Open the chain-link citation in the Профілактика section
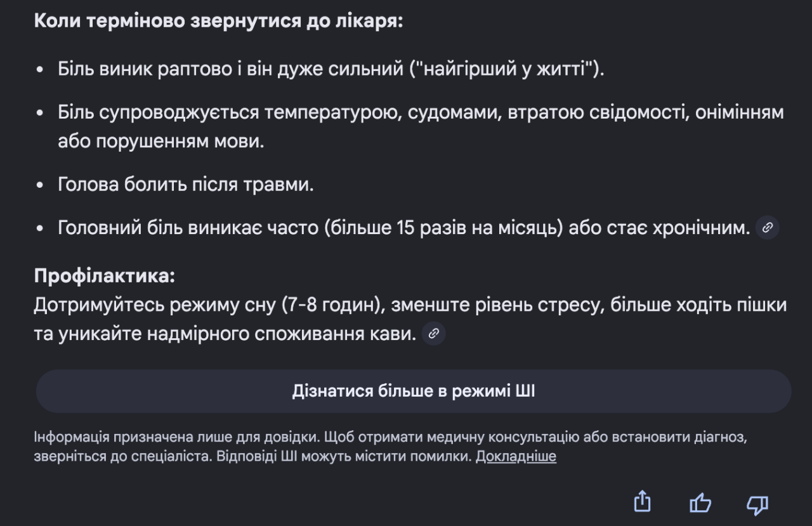 [x=434, y=333]
